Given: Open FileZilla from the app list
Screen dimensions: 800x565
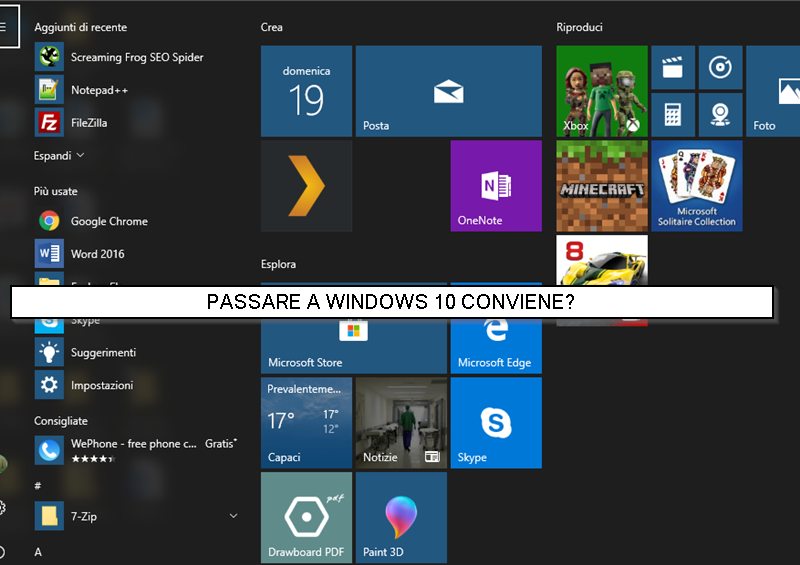Looking at the screenshot, I should 88,123.
